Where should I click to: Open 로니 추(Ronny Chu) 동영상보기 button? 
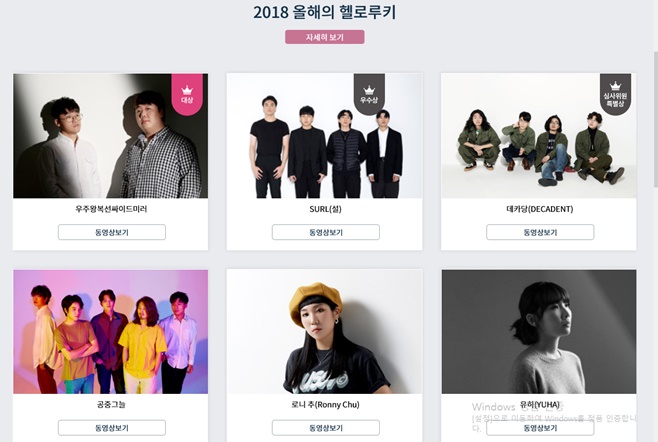point(326,428)
